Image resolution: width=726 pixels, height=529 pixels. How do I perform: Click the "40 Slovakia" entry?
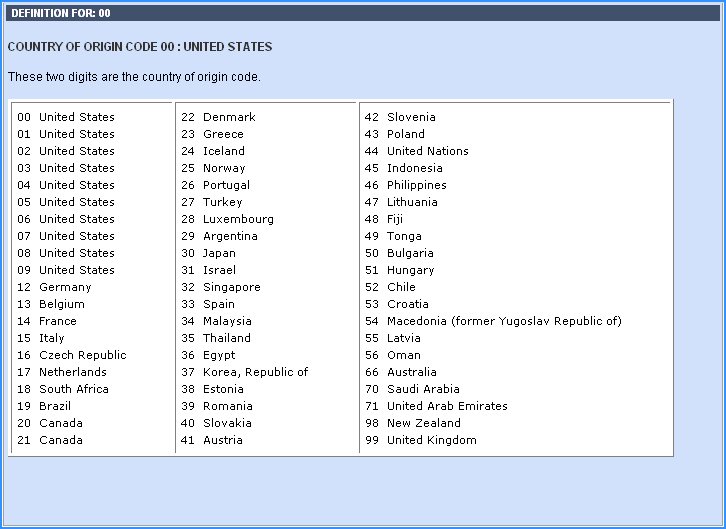pos(216,423)
